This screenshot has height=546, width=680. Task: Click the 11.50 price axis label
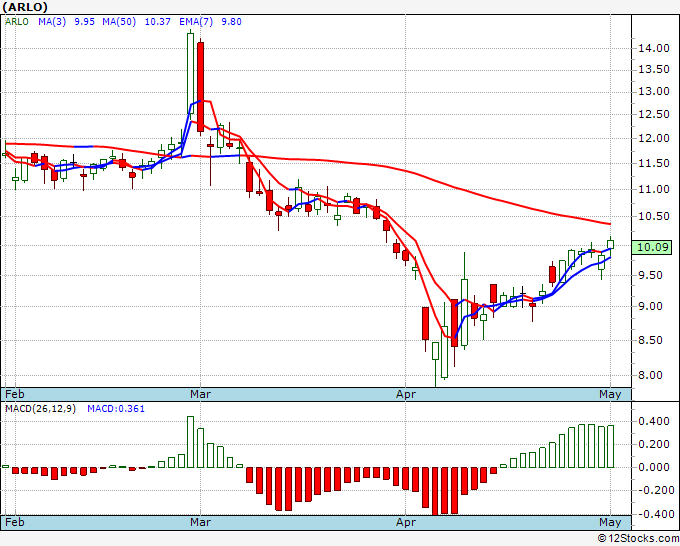(x=654, y=163)
